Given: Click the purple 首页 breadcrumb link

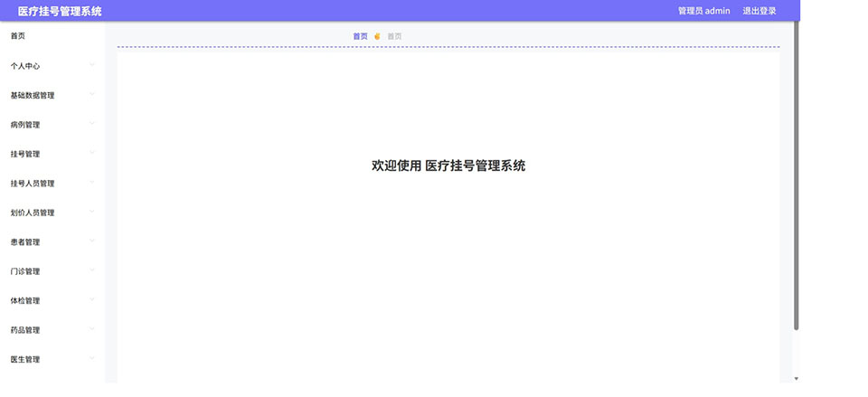Looking at the screenshot, I should point(361,36).
